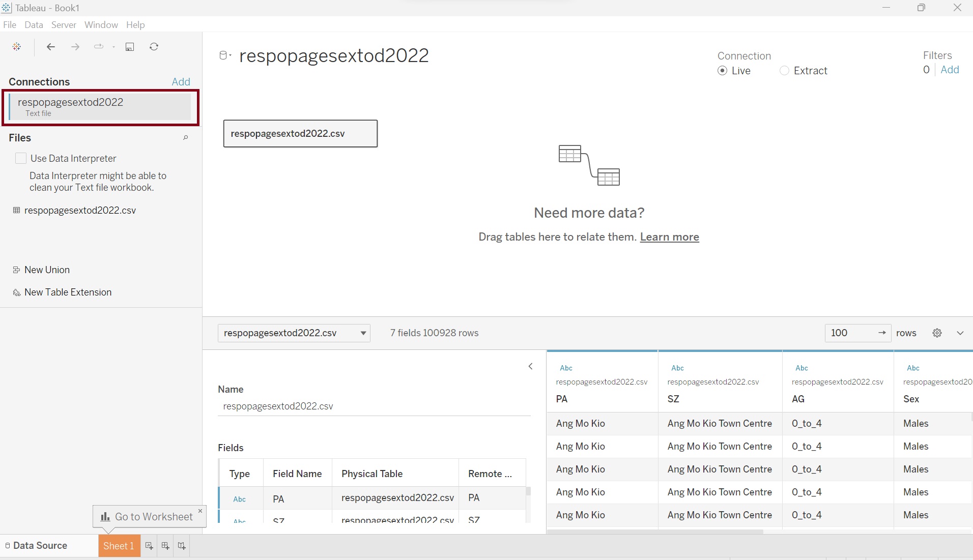The width and height of the screenshot is (973, 560).
Task: Click the search icon beside Files
Action: point(186,138)
